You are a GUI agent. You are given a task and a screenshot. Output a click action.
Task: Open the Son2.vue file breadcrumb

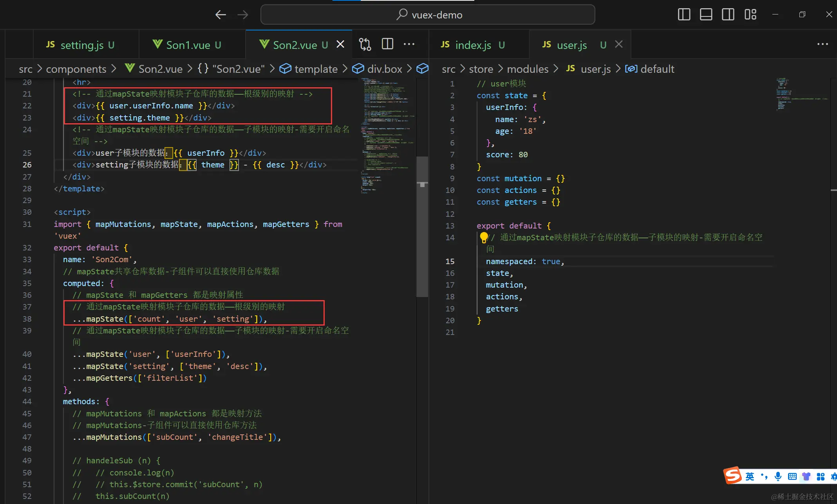154,69
